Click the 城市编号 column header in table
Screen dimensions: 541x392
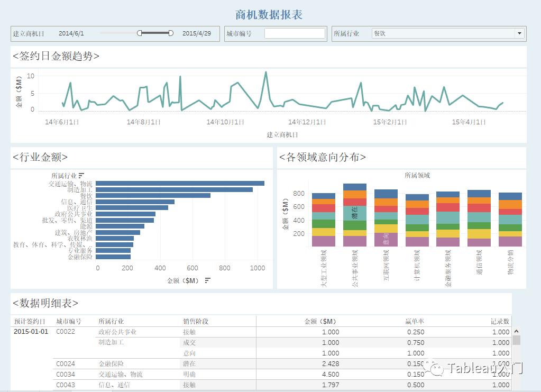[69, 321]
